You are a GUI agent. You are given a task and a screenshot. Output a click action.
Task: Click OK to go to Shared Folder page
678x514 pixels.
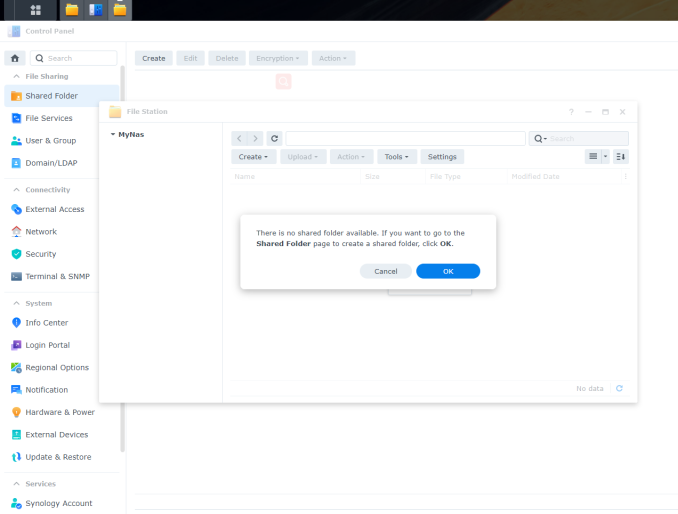[447, 271]
